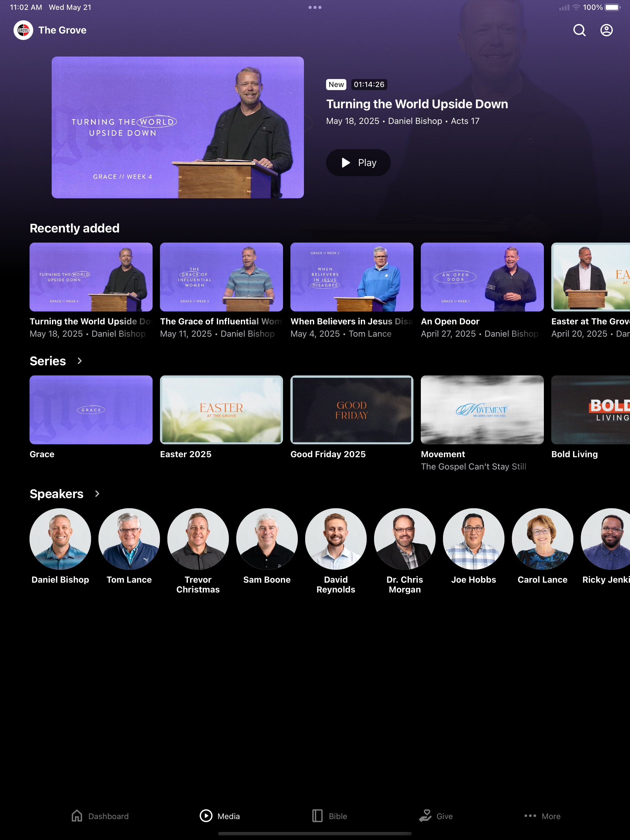Open the featured sermon hero image
Image resolution: width=630 pixels, height=840 pixels.
tap(177, 127)
